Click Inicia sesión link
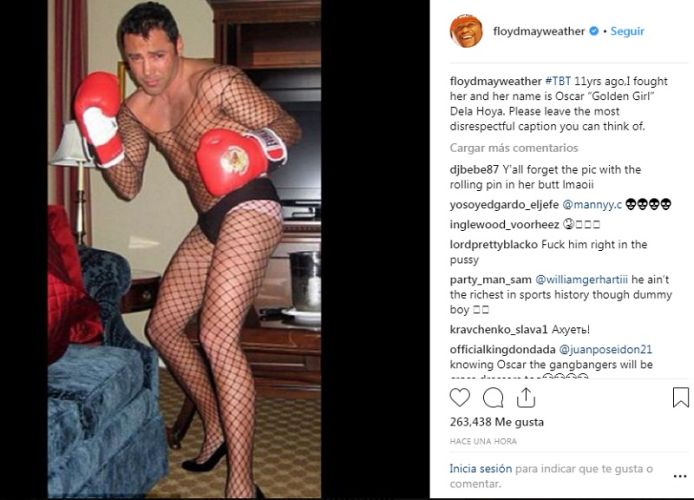The width and height of the screenshot is (694, 500). tap(481, 469)
